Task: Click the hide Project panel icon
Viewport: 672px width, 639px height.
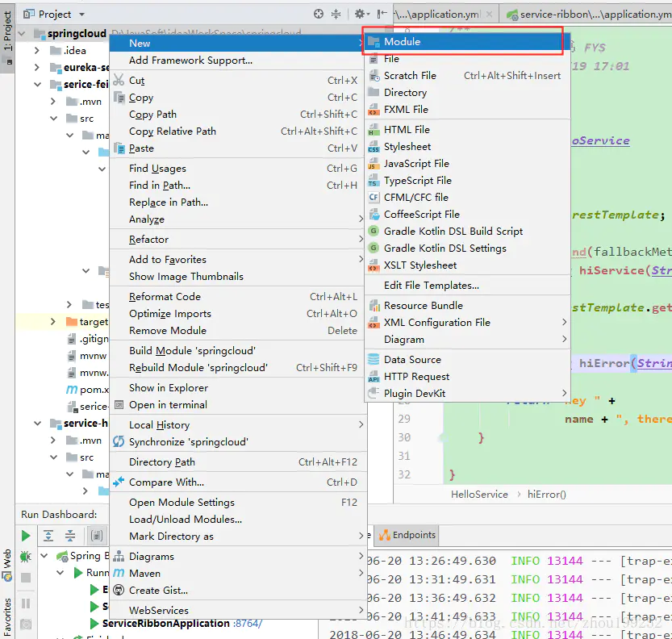Action: 382,14
